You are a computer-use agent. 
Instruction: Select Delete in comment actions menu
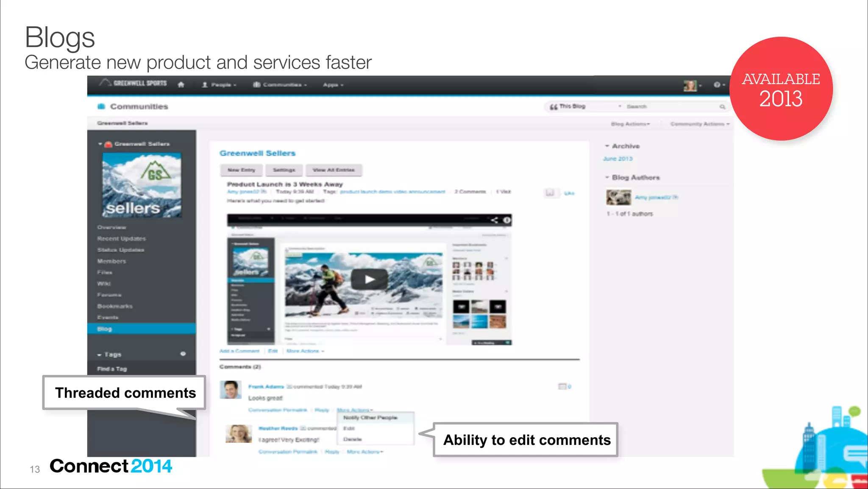click(352, 439)
